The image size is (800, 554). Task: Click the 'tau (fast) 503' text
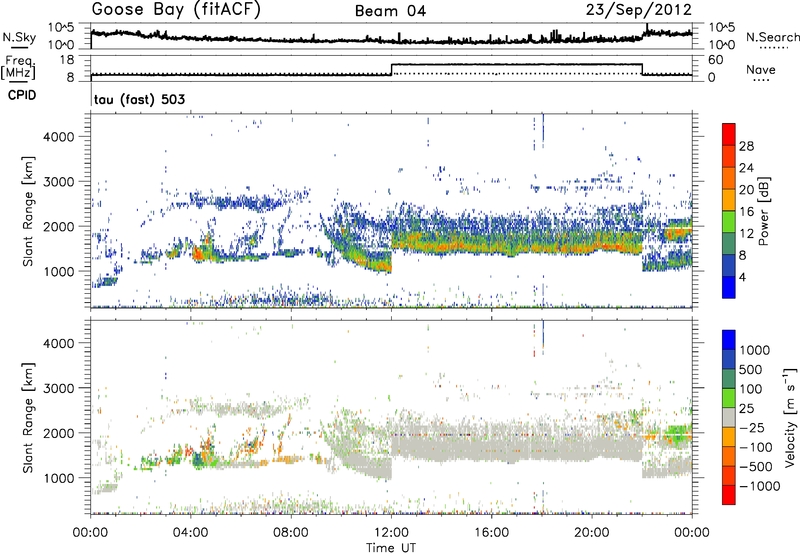click(x=139, y=99)
